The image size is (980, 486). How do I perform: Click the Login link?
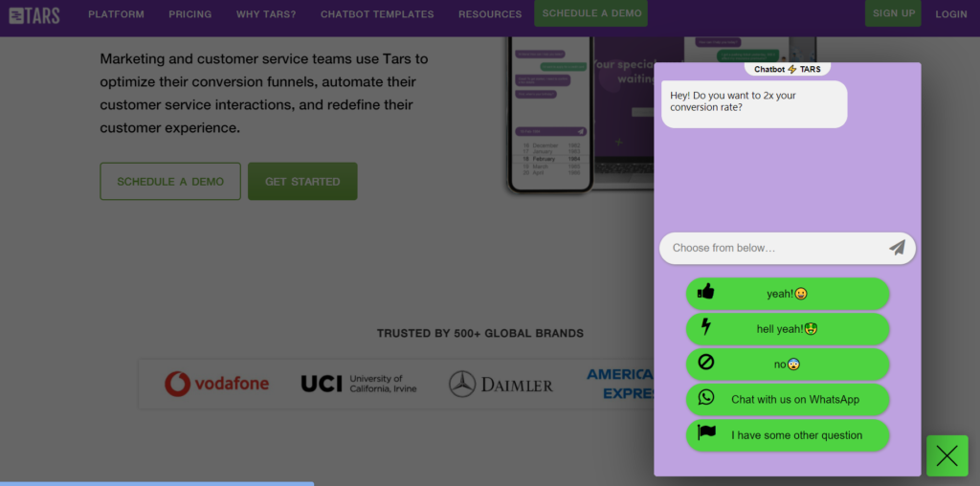(x=951, y=14)
